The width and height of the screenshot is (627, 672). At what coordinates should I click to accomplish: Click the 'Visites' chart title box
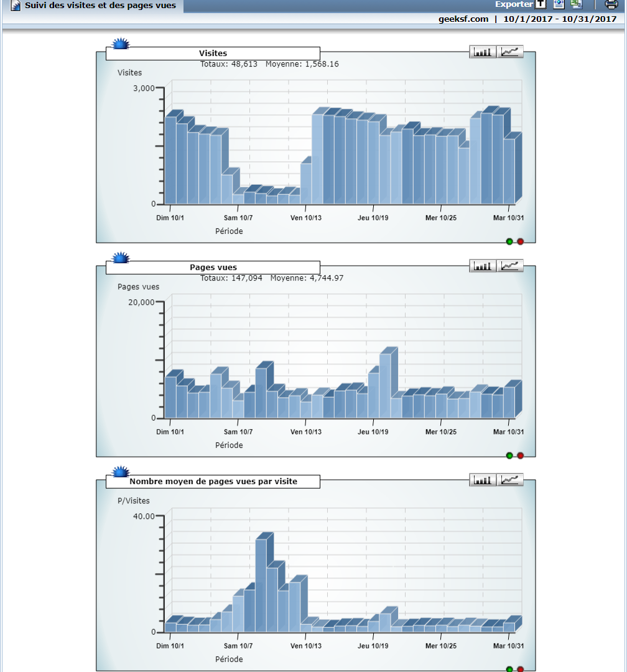pyautogui.click(x=213, y=53)
